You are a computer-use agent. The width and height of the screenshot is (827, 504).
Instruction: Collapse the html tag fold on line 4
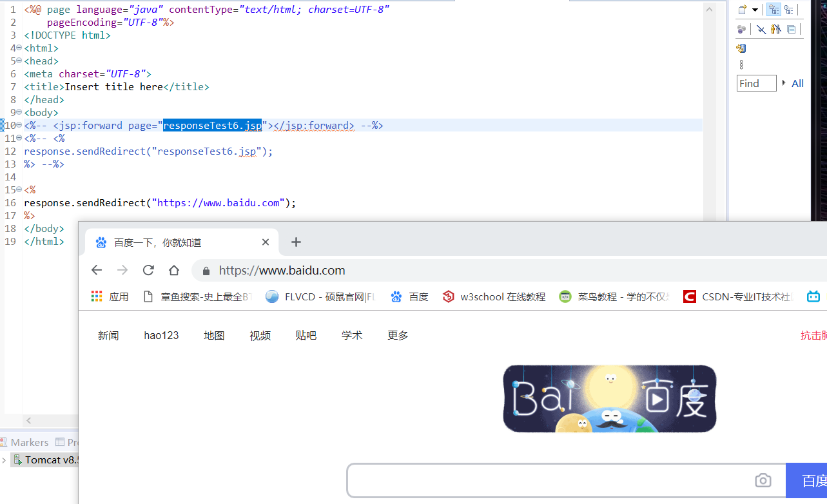[x=19, y=48]
